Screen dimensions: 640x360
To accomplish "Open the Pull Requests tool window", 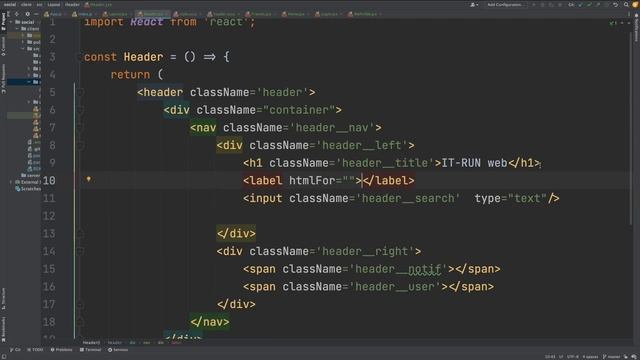I will (x=3, y=78).
